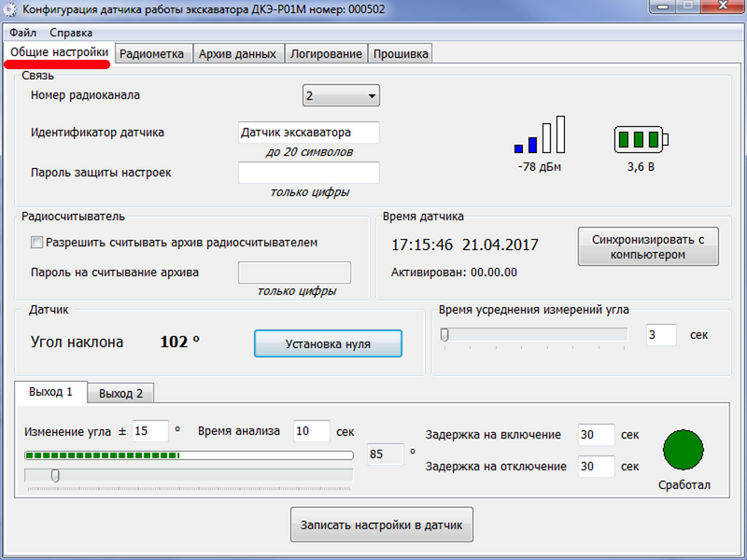
Task: Click the Идентификатор датчика input field
Action: (309, 133)
